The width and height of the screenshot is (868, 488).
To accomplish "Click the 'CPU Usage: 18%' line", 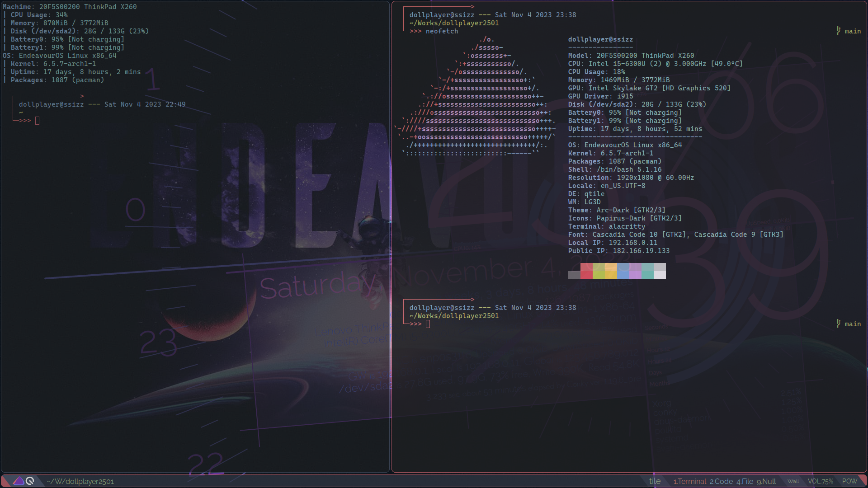I will (597, 72).
